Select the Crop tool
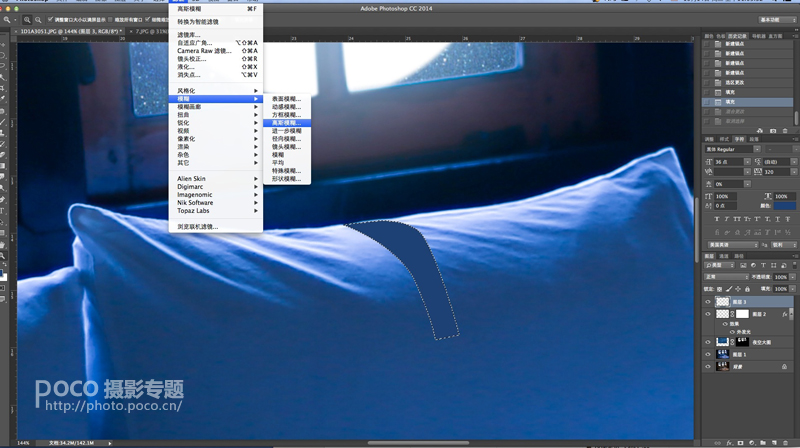The image size is (800, 448). (3, 88)
